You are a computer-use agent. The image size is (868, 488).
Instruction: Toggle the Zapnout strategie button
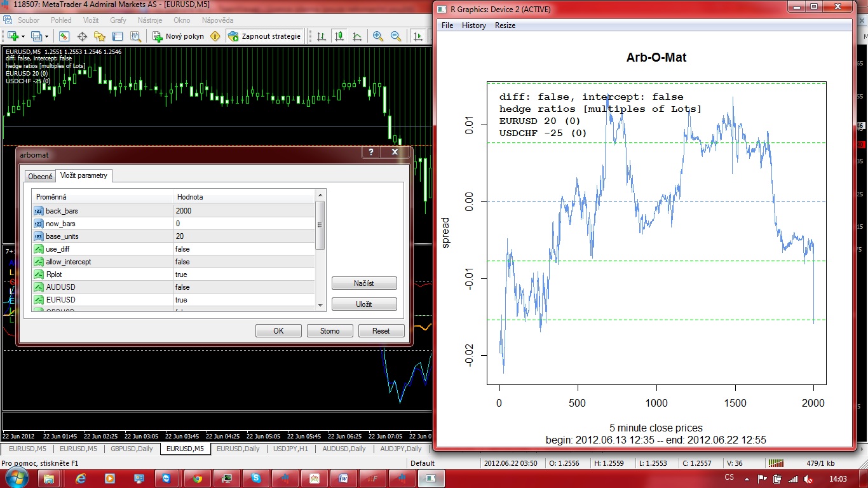tap(264, 36)
